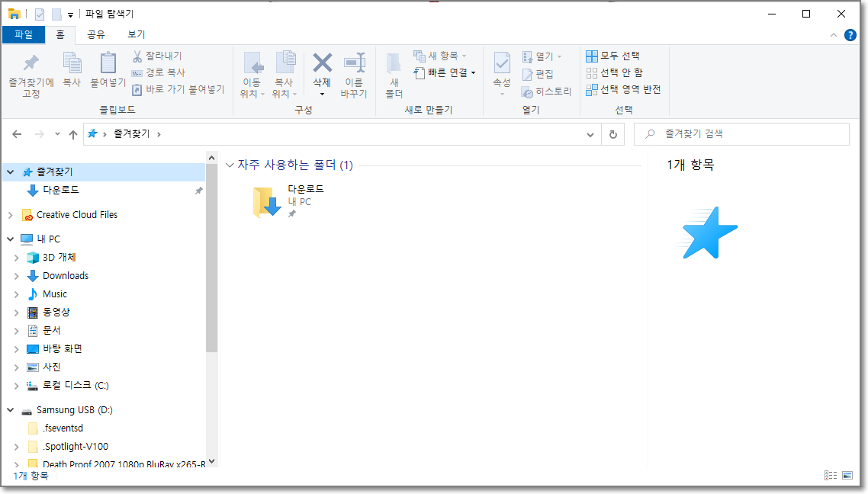
Task: Collapse the 즐겨찾기 tree node
Action: click(11, 172)
